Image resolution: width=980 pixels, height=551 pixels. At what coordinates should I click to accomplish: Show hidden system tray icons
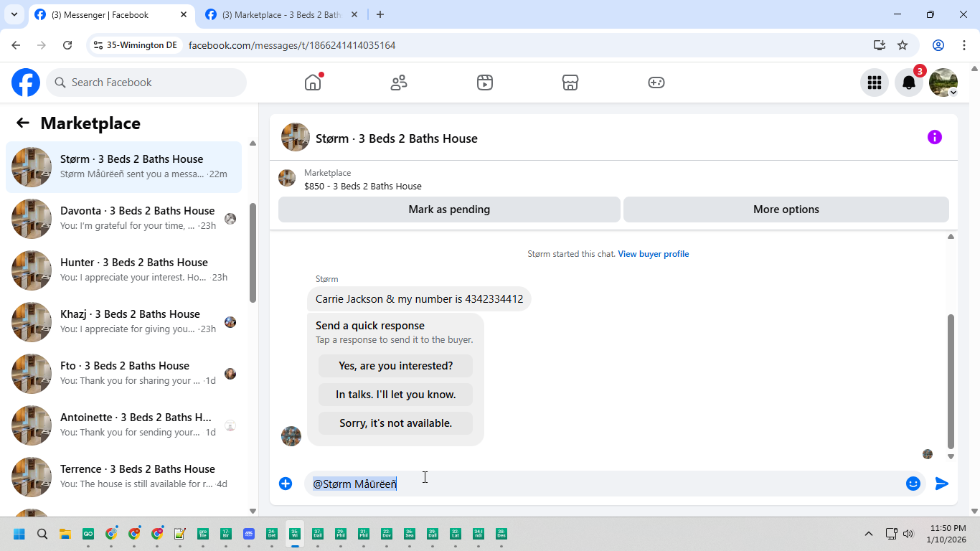(869, 534)
